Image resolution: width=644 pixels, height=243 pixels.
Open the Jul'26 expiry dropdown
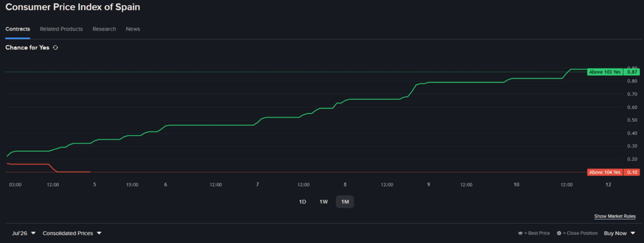[x=24, y=233]
